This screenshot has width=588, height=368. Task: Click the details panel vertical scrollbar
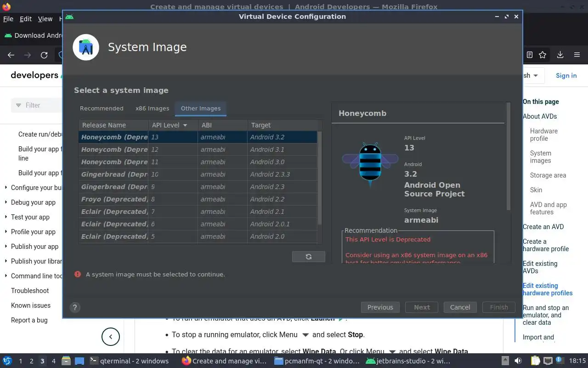click(x=508, y=156)
